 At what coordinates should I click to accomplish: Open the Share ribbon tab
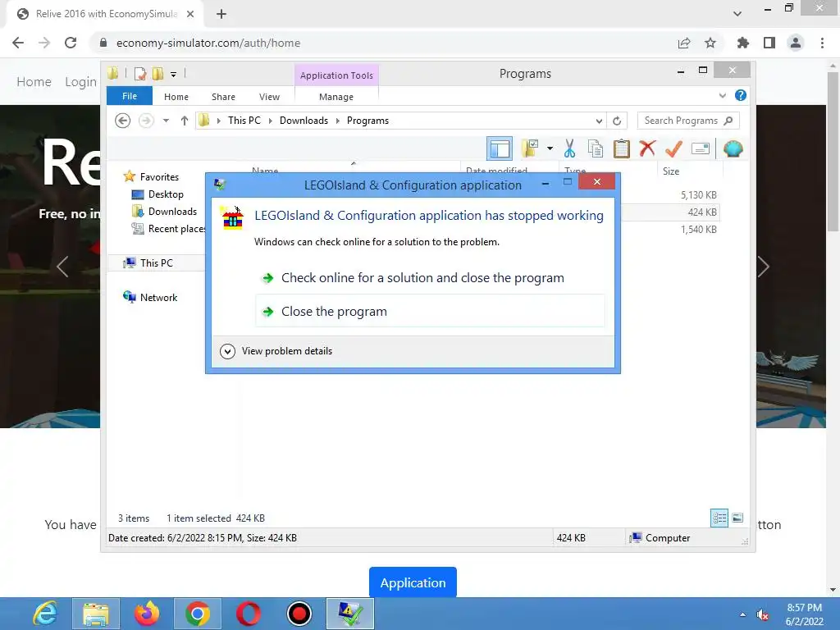tap(223, 97)
